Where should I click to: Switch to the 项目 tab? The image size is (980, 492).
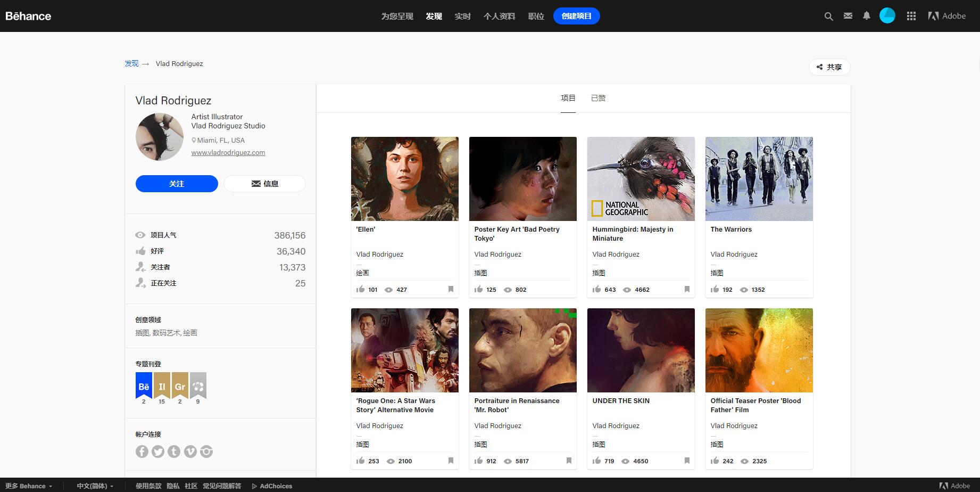568,98
